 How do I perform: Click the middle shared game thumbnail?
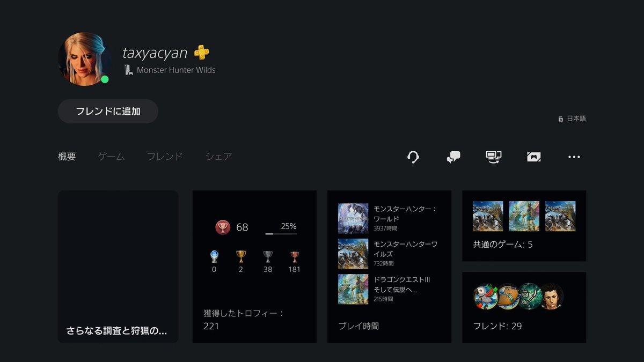click(524, 216)
